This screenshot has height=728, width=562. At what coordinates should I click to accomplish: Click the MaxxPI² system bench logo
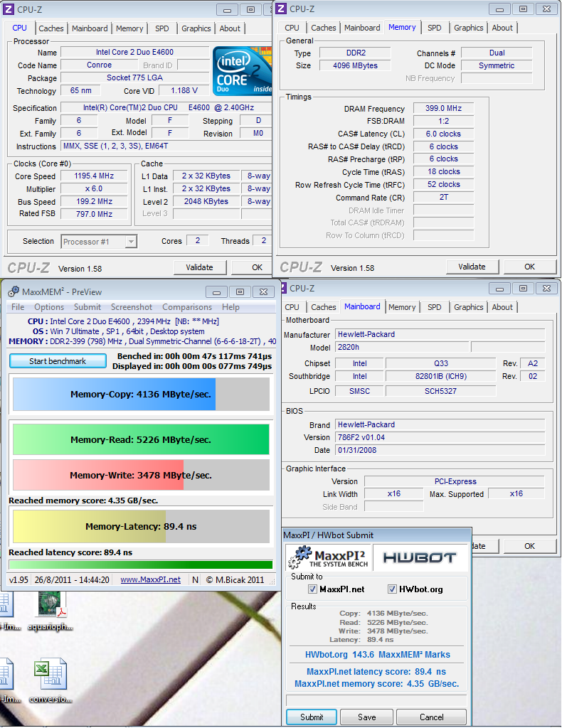tap(328, 557)
